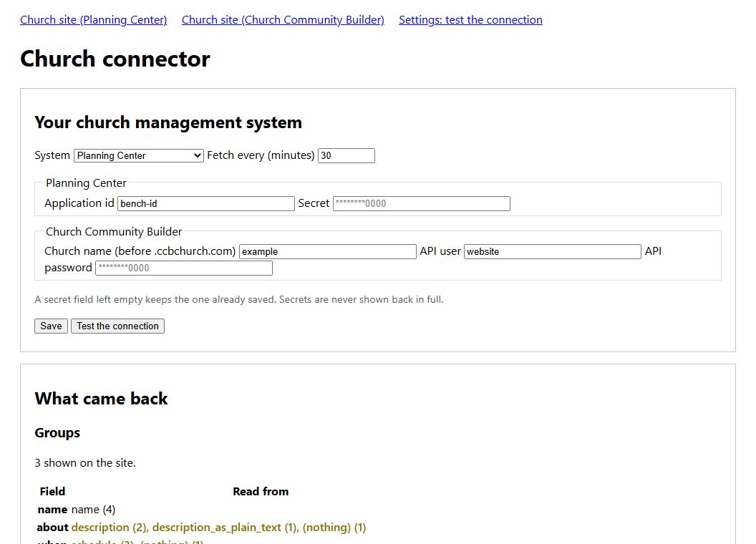Click the Field column header
Image resolution: width=756 pixels, height=544 pixels.
pos(52,492)
